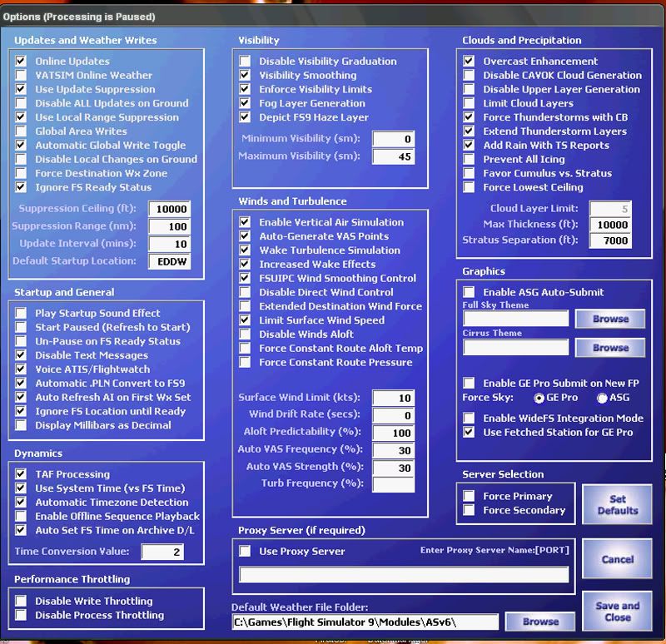Click Stratus Separation input field
This screenshot has height=644, width=666.
tap(610, 240)
